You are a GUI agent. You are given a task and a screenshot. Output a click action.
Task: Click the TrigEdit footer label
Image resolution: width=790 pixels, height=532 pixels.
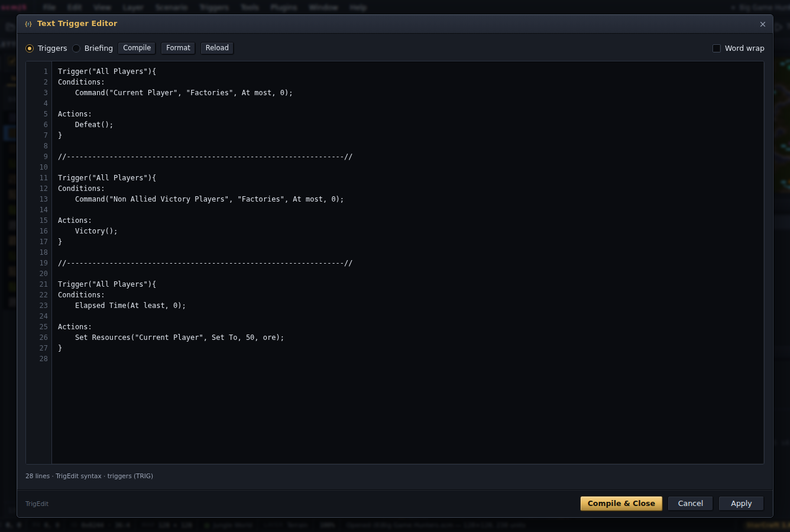(37, 504)
